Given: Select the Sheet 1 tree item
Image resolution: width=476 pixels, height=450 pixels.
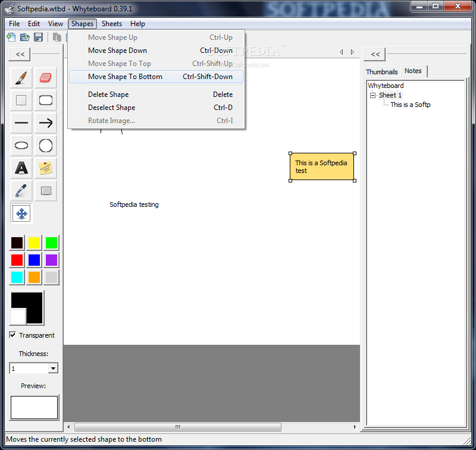Looking at the screenshot, I should [390, 95].
